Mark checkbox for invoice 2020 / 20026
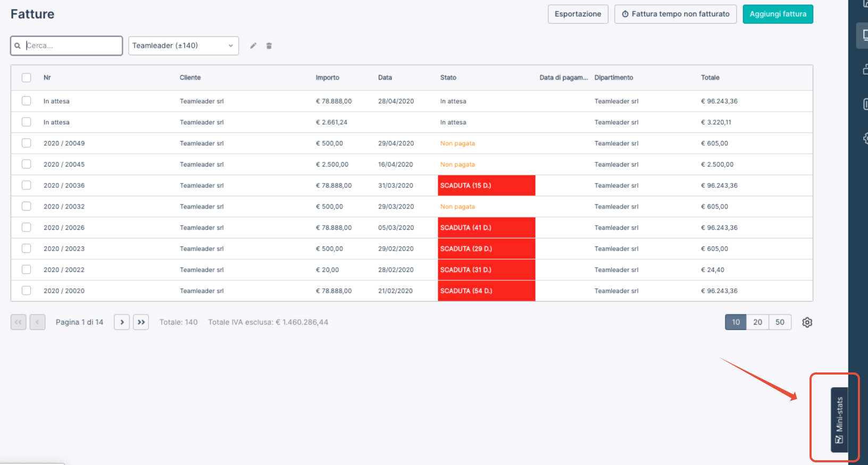The height and width of the screenshot is (465, 868). [26, 227]
